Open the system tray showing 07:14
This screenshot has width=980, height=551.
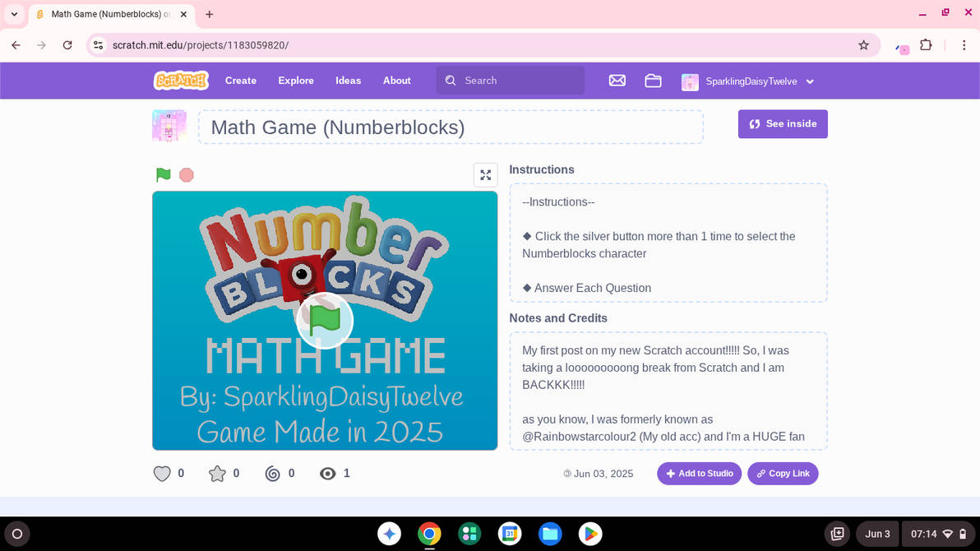pos(939,534)
